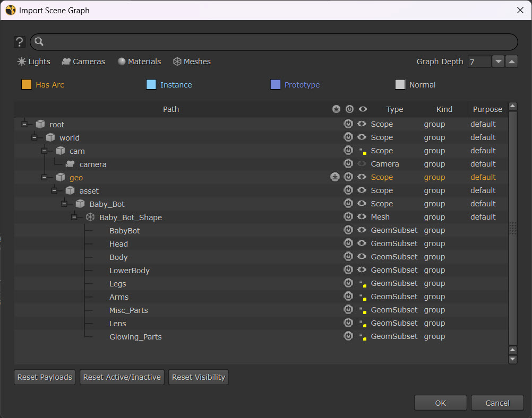Click the camera node icon in tree

point(70,164)
